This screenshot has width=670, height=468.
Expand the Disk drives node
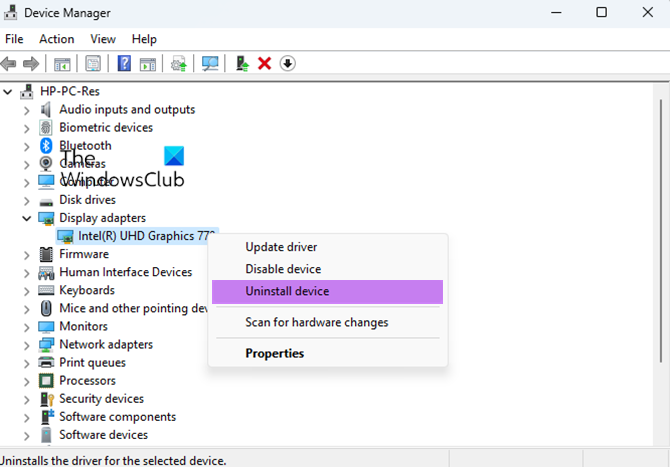[x=26, y=200]
